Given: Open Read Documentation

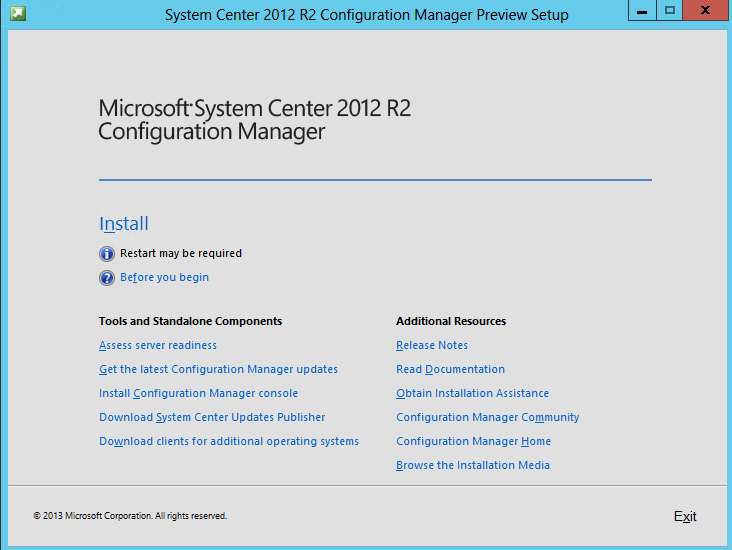Looking at the screenshot, I should click(450, 369).
